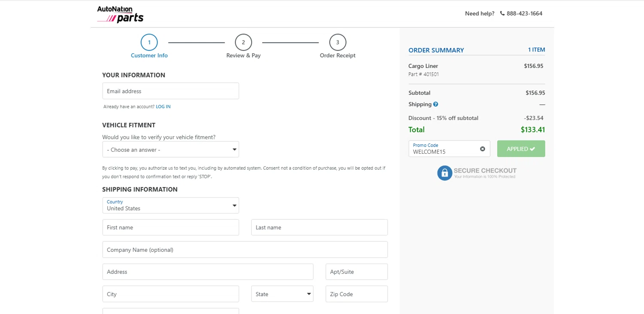
Task: Focus the City field
Action: [x=170, y=294]
